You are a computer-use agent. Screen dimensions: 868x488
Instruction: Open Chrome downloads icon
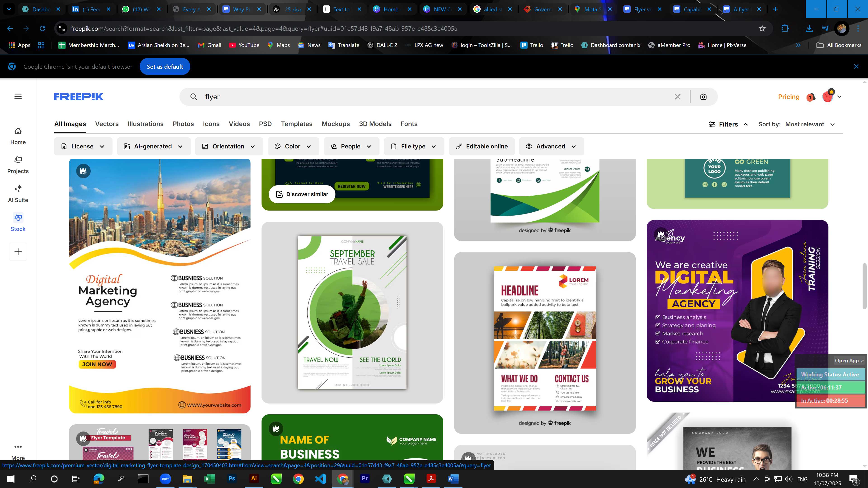pos(809,29)
